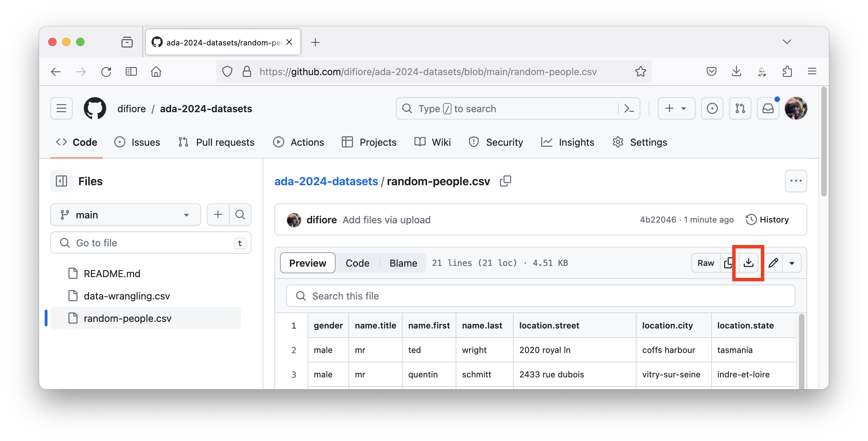
Task: Open pull requests icon in header
Action: point(740,109)
